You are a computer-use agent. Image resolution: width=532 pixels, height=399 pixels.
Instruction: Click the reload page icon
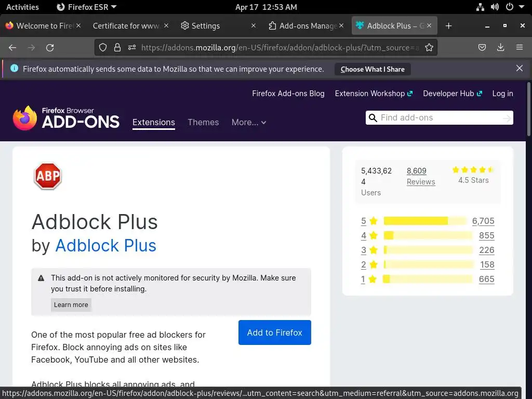pos(50,47)
